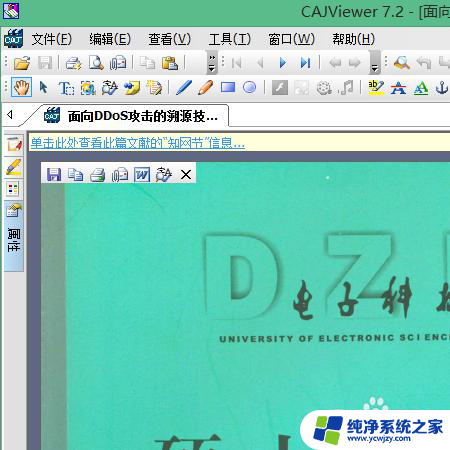The image size is (450, 450).
Task: Select the pencil drawing tool
Action: click(x=205, y=88)
